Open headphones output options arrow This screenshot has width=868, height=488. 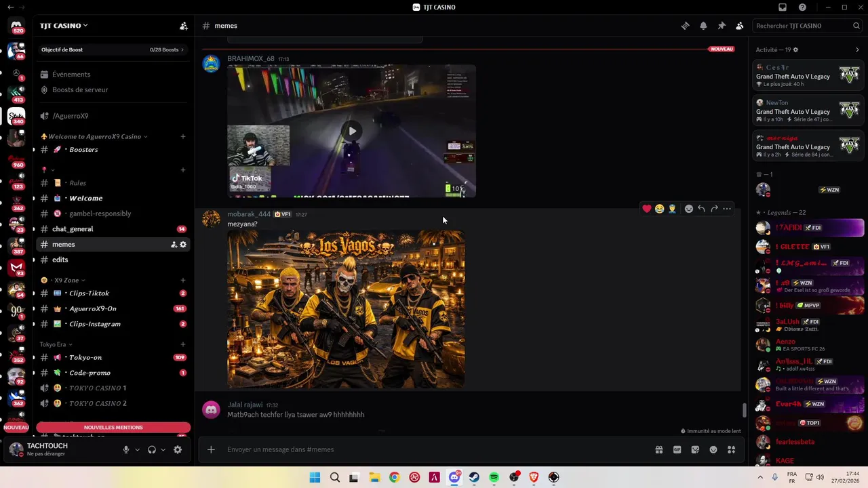(x=163, y=450)
